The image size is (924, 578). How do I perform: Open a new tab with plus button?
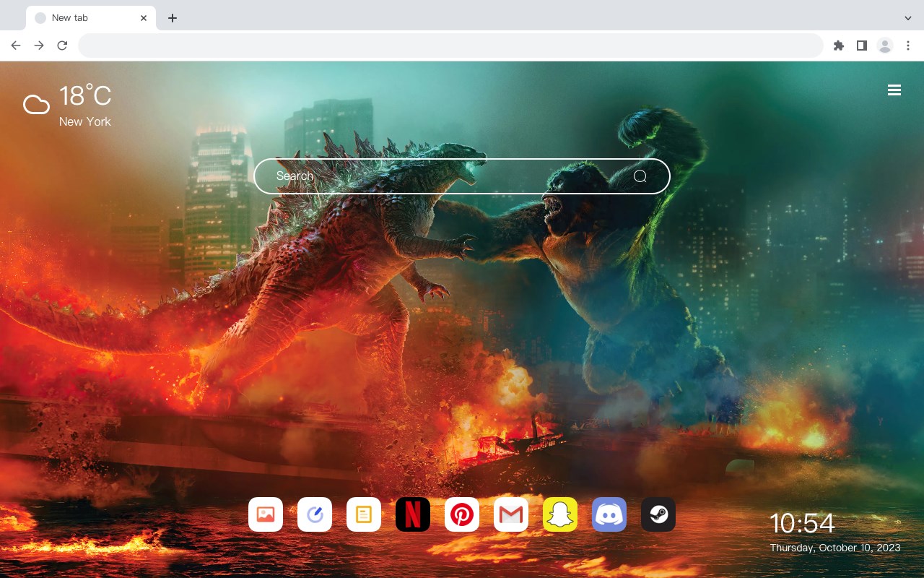click(172, 18)
